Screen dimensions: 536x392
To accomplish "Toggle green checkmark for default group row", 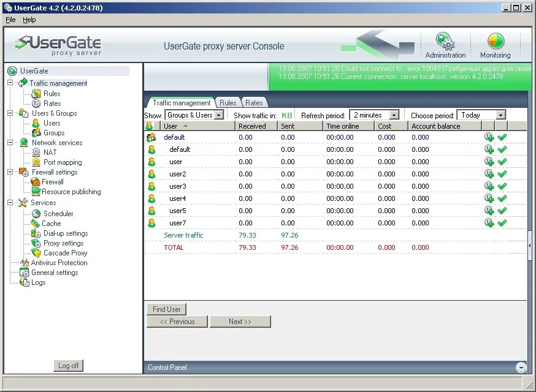I will coord(502,137).
